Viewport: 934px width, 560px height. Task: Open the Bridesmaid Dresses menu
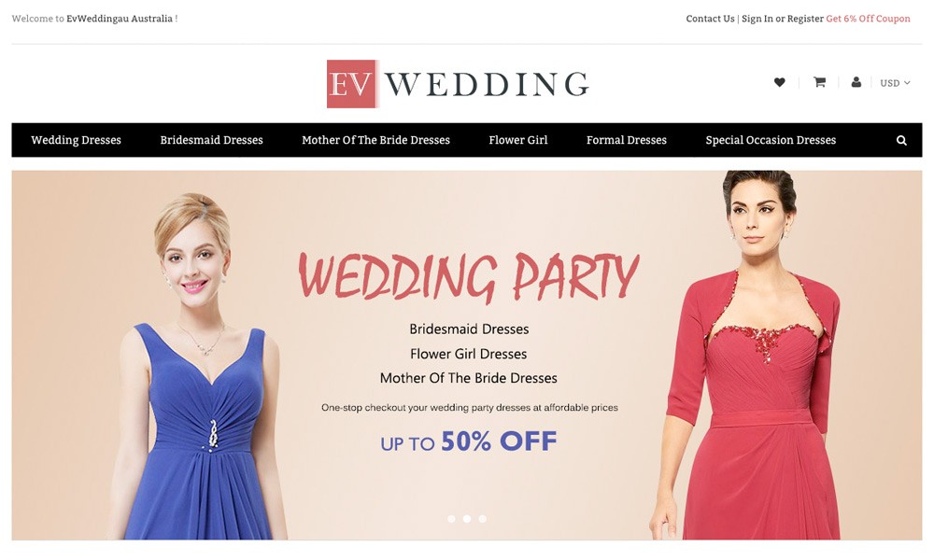211,140
